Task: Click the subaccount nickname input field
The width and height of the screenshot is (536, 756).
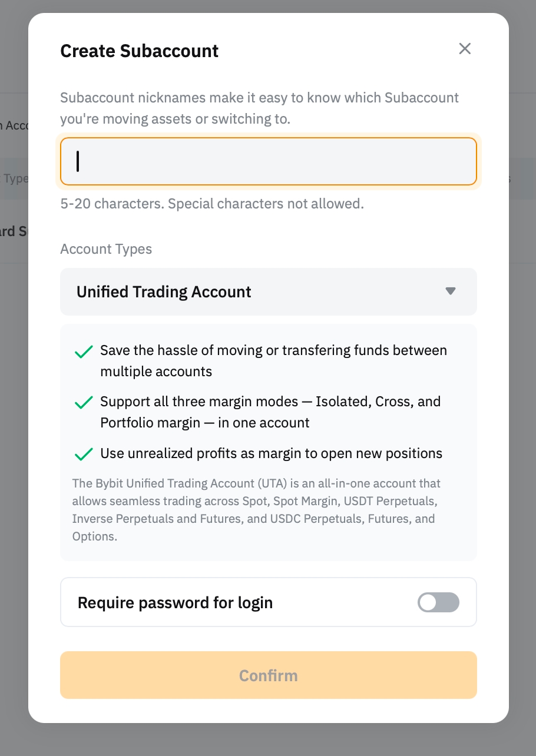Action: [268, 161]
